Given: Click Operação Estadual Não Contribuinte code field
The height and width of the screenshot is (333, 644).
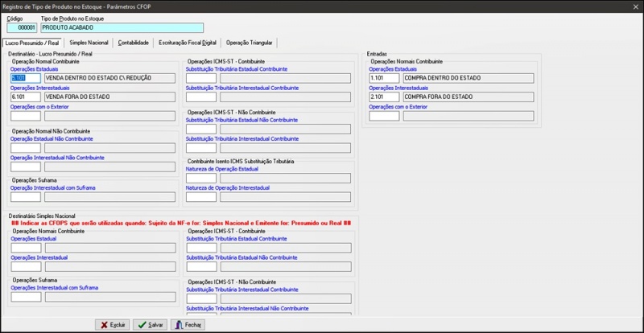Looking at the screenshot, I should pyautogui.click(x=26, y=148).
